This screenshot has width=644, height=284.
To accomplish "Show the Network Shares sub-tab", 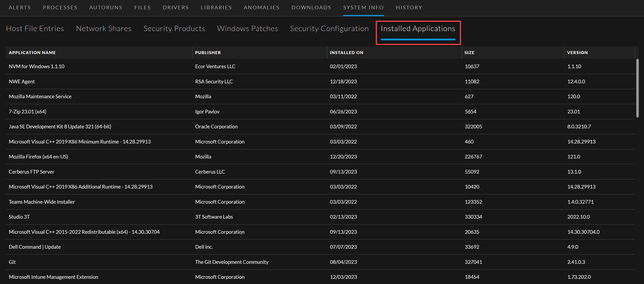I will (104, 29).
